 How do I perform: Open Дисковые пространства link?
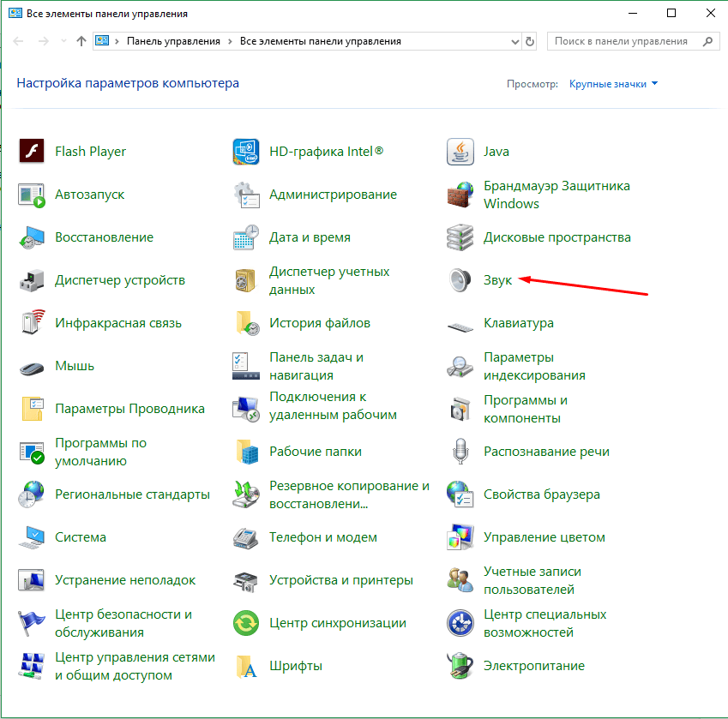(557, 237)
